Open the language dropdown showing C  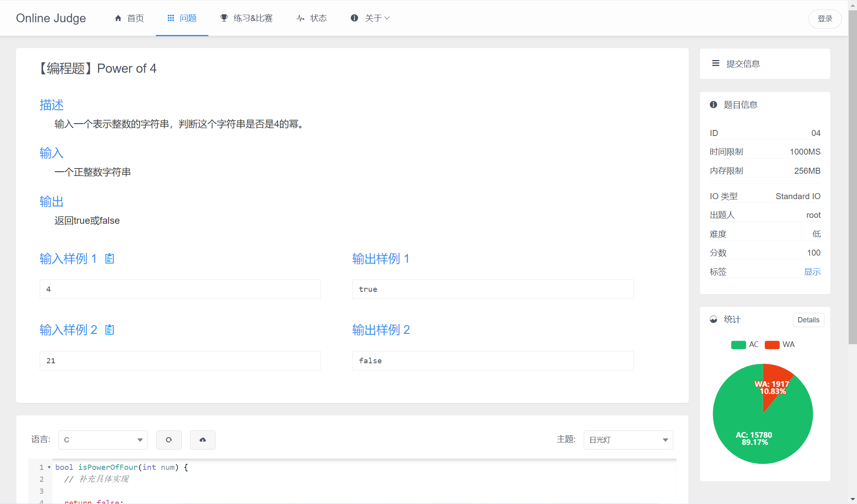pyautogui.click(x=103, y=440)
